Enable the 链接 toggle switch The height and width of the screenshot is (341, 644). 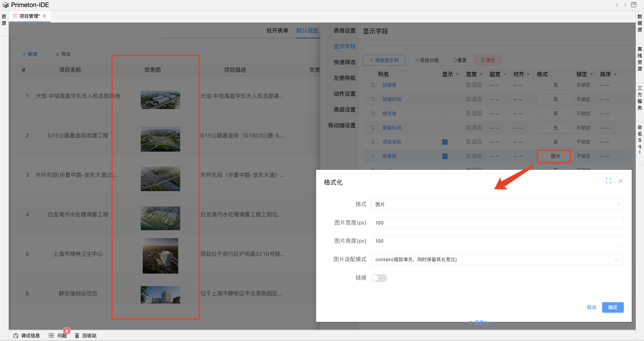[379, 278]
